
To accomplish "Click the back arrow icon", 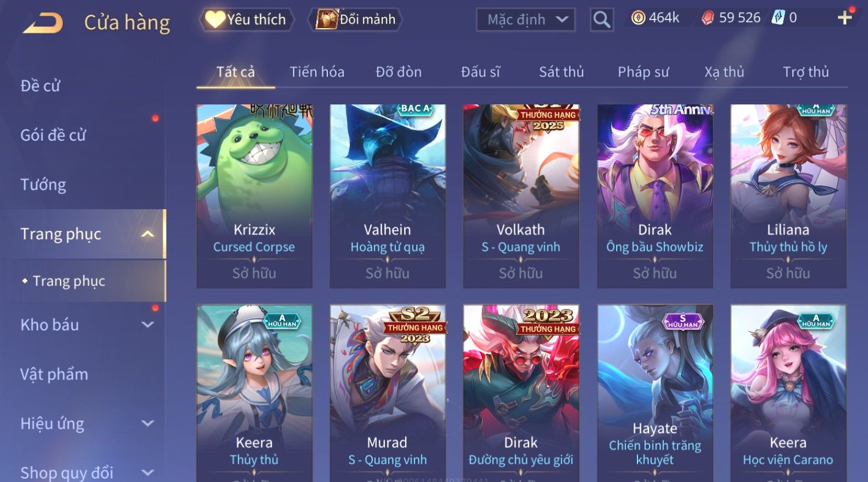I will click(43, 23).
